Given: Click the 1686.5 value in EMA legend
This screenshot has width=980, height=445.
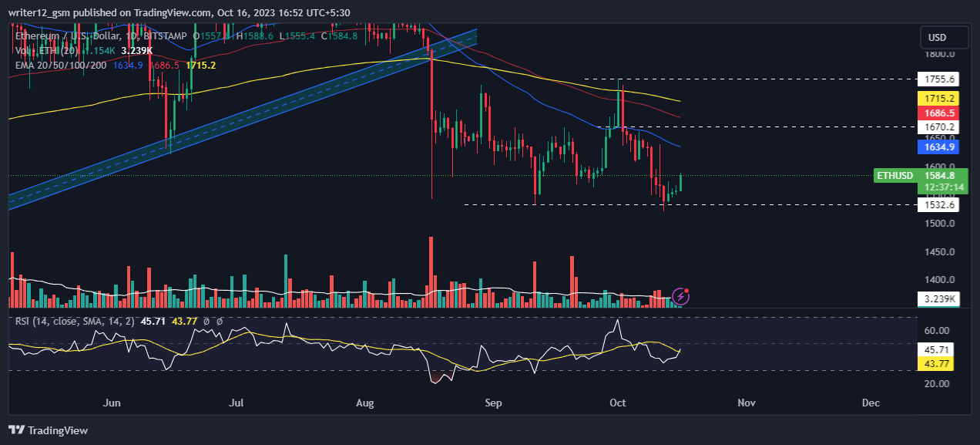Looking at the screenshot, I should (x=166, y=66).
